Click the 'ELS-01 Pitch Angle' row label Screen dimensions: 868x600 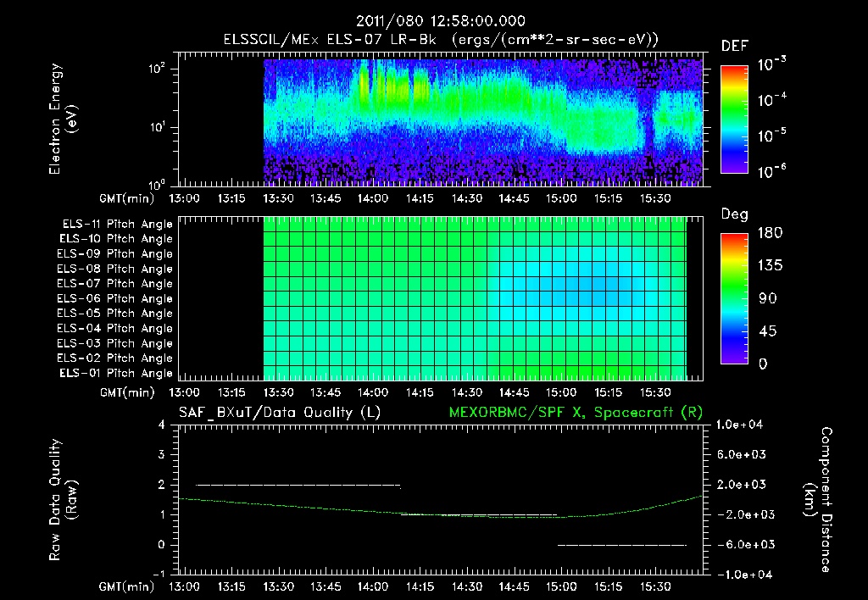pyautogui.click(x=116, y=374)
